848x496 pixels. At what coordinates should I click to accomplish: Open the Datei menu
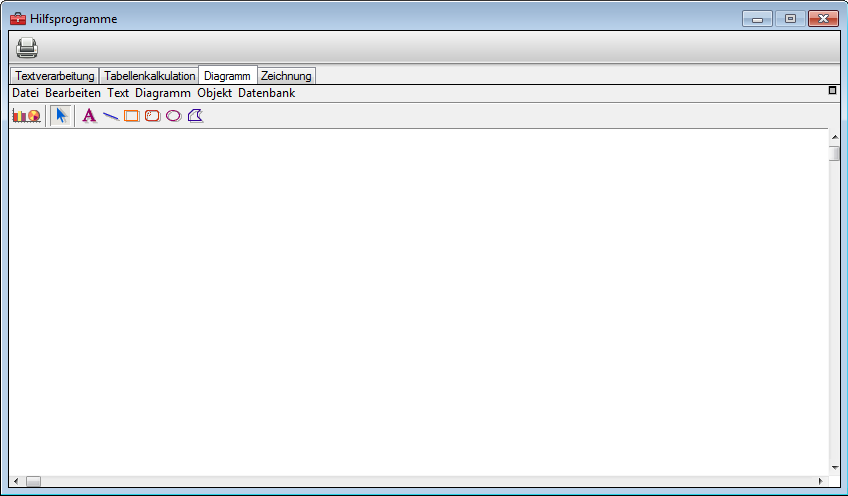[25, 93]
